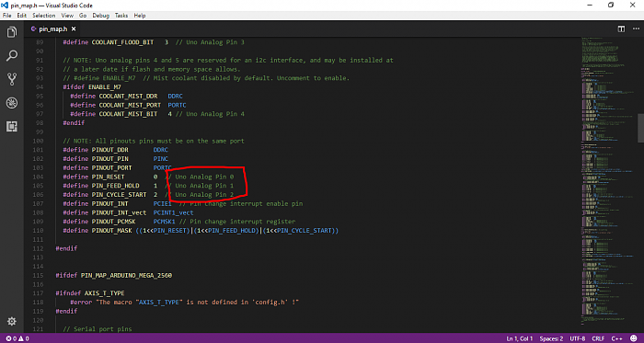
Task: Click line number 94 in gutter
Action: (x=40, y=87)
